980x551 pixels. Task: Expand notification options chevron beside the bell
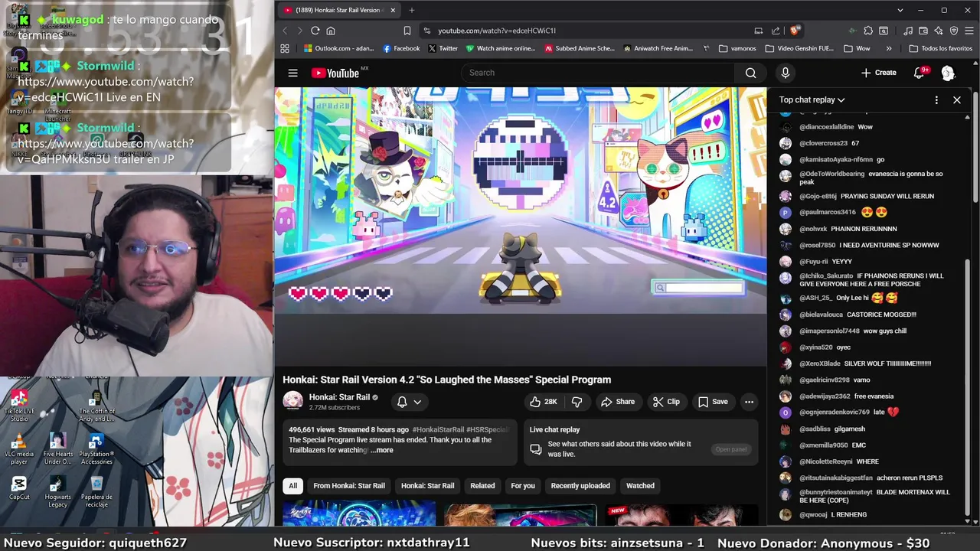point(417,402)
